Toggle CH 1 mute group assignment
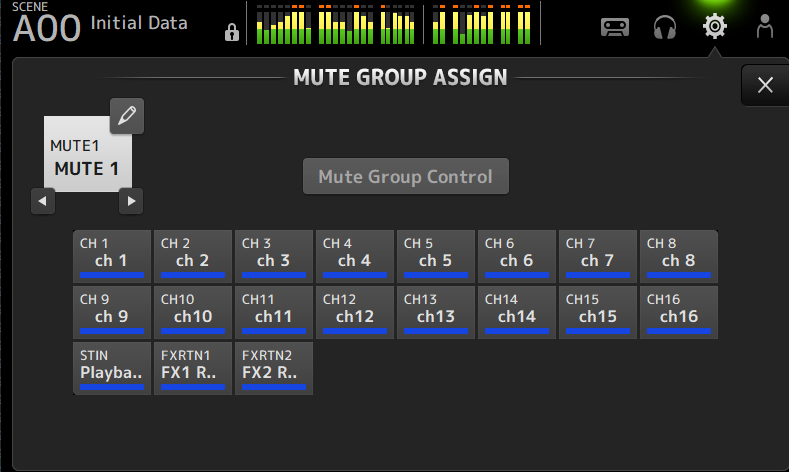This screenshot has height=472, width=789. pos(112,256)
